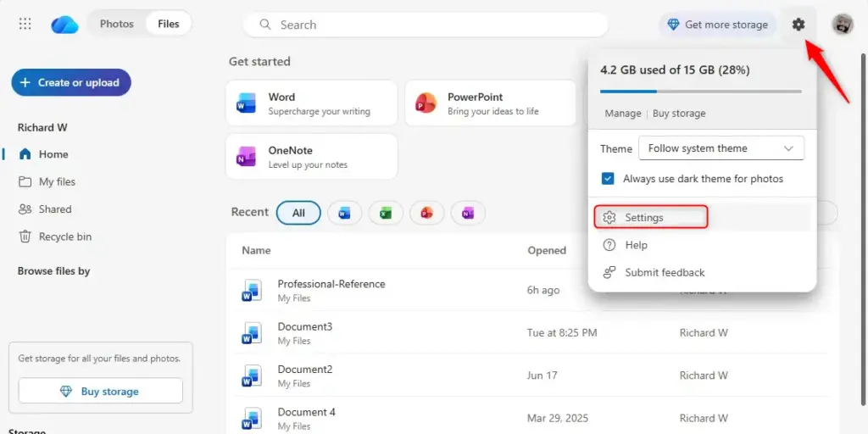Switch to the Photos tab
The image size is (868, 434).
[x=117, y=24]
